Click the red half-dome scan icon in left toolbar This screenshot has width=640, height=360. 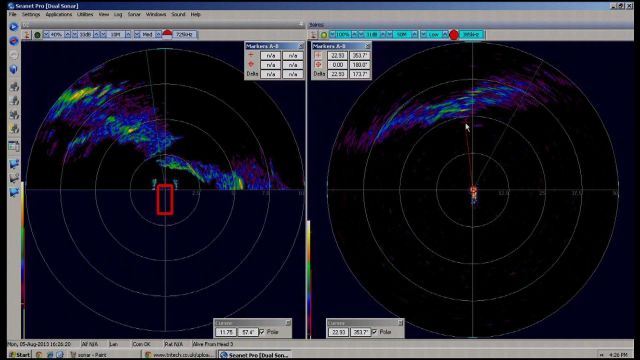(x=167, y=34)
